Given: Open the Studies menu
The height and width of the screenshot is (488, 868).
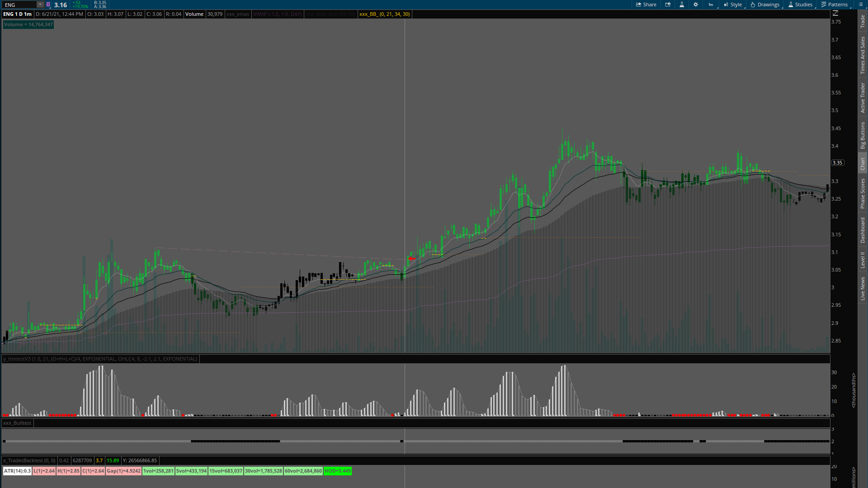Looking at the screenshot, I should (x=800, y=5).
